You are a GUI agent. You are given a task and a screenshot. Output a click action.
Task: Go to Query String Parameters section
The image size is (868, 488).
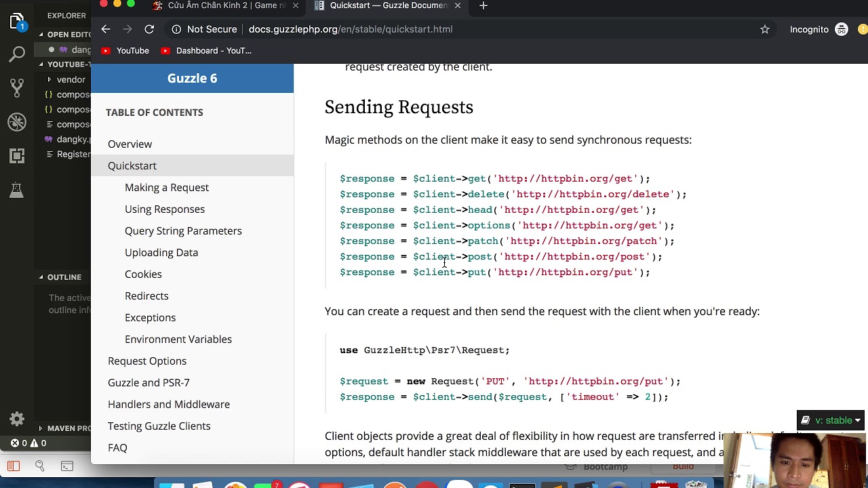(183, 230)
